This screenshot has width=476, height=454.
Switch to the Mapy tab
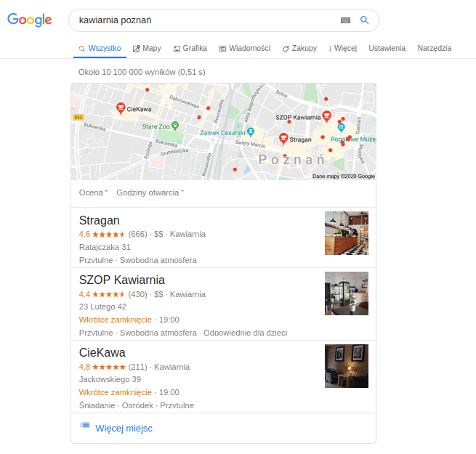click(x=147, y=48)
